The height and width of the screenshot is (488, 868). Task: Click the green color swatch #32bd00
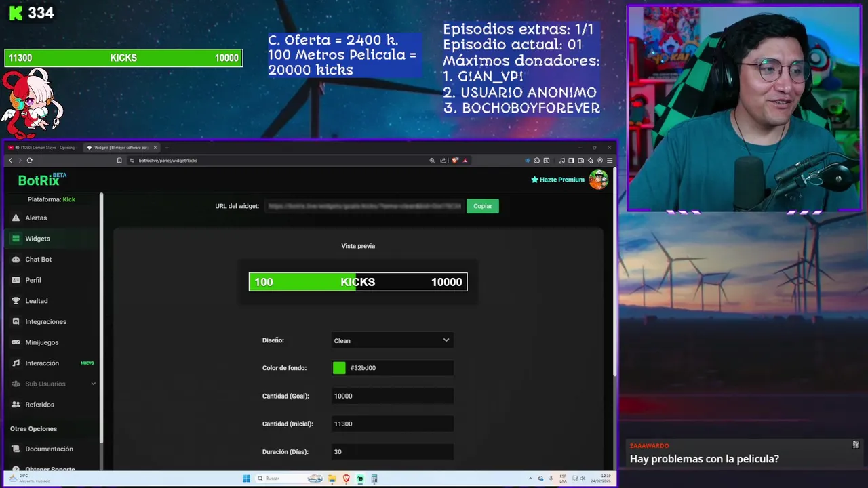click(x=339, y=368)
